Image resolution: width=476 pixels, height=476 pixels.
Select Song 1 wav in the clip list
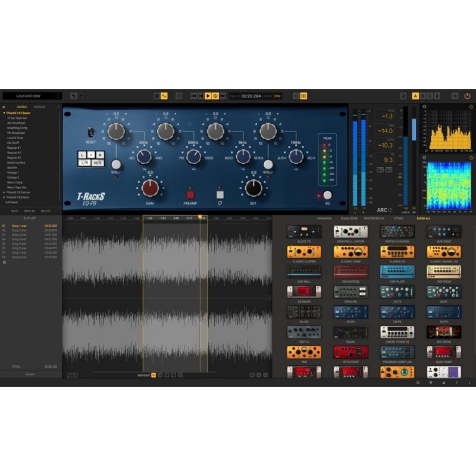18,224
